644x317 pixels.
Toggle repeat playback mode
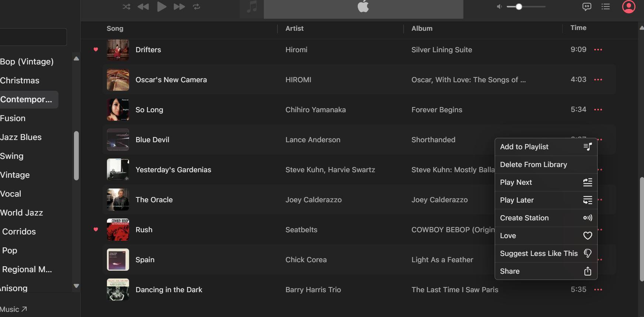tap(196, 7)
